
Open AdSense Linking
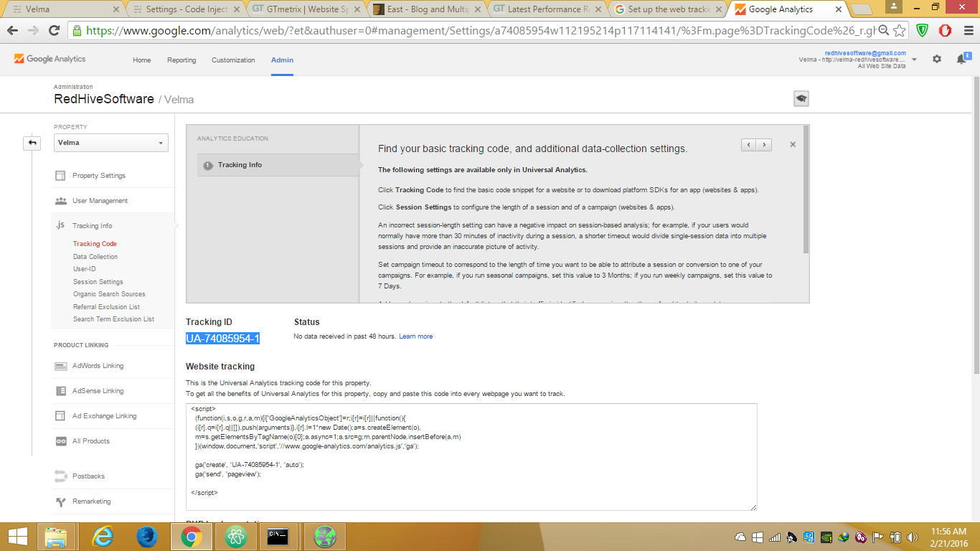point(98,391)
